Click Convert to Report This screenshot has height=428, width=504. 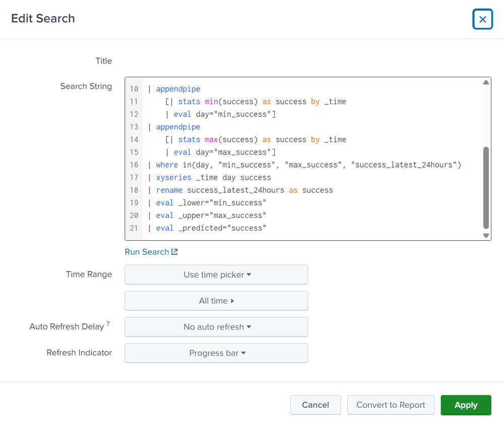pyautogui.click(x=390, y=404)
